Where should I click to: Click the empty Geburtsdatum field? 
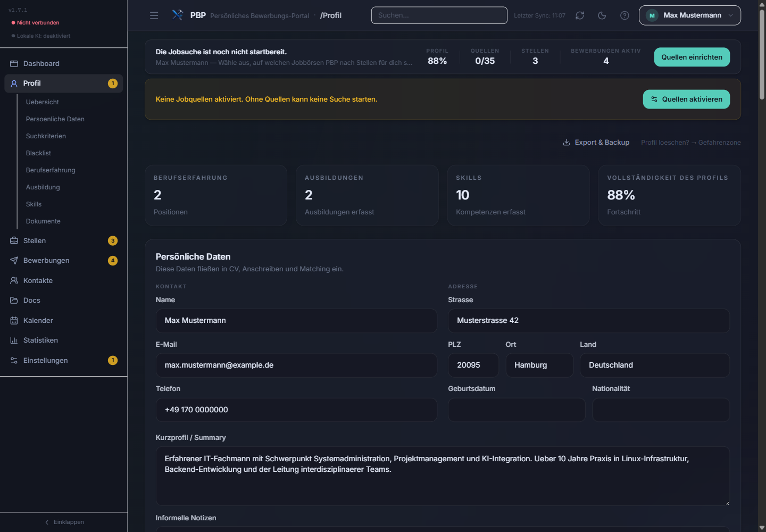pos(517,410)
